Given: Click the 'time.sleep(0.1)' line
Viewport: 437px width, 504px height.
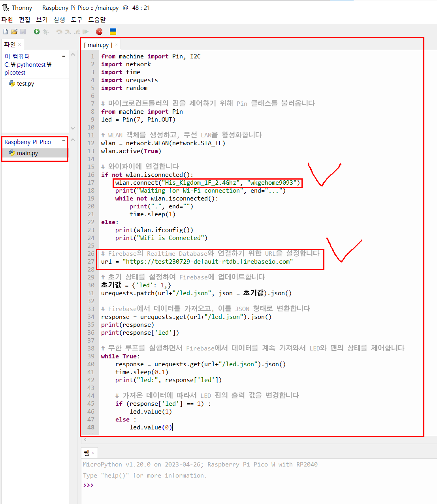Looking at the screenshot, I should (x=142, y=372).
